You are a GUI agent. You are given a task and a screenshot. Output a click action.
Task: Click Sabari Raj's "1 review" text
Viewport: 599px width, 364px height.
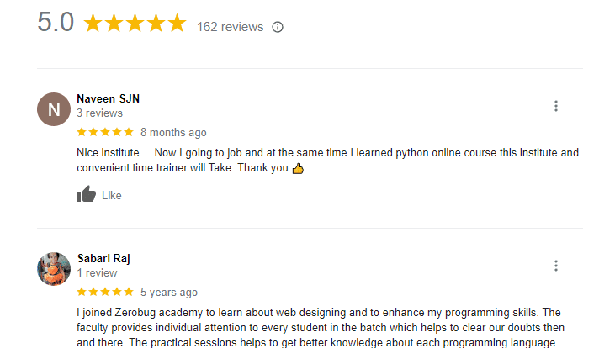(97, 272)
